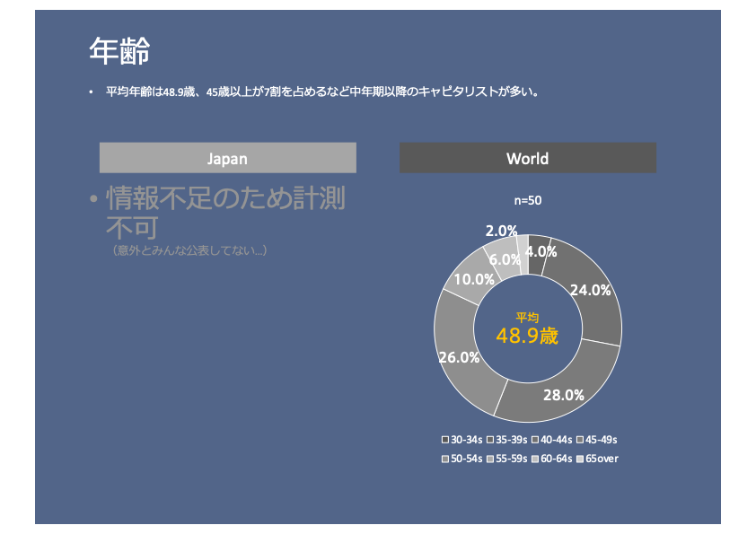
Task: Select the bullet text about 平均年齢は48.9歳
Action: click(322, 92)
